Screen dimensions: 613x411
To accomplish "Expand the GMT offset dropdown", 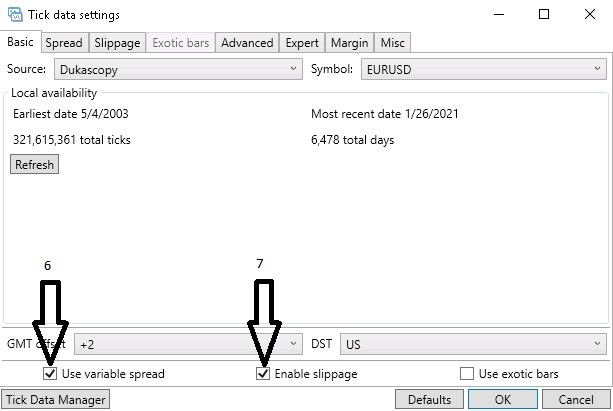I will click(188, 344).
